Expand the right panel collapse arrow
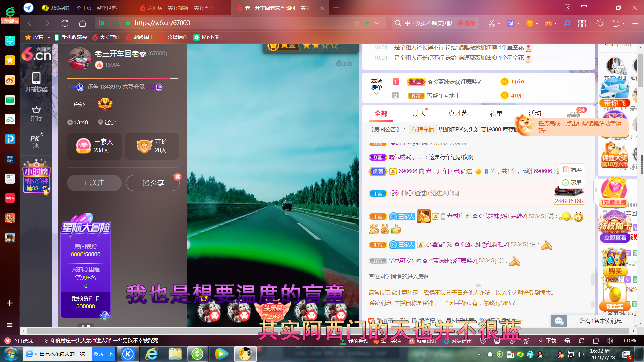 click(x=596, y=190)
